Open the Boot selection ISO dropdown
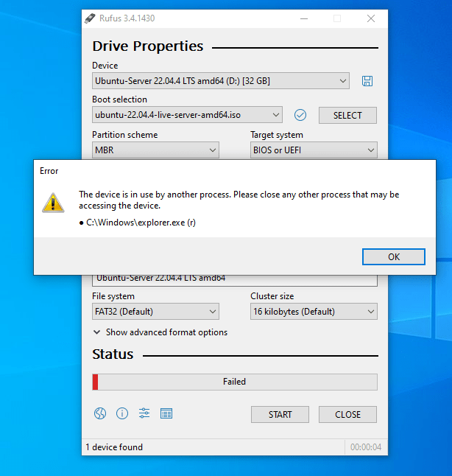Image resolution: width=452 pixels, height=476 pixels. [x=187, y=115]
